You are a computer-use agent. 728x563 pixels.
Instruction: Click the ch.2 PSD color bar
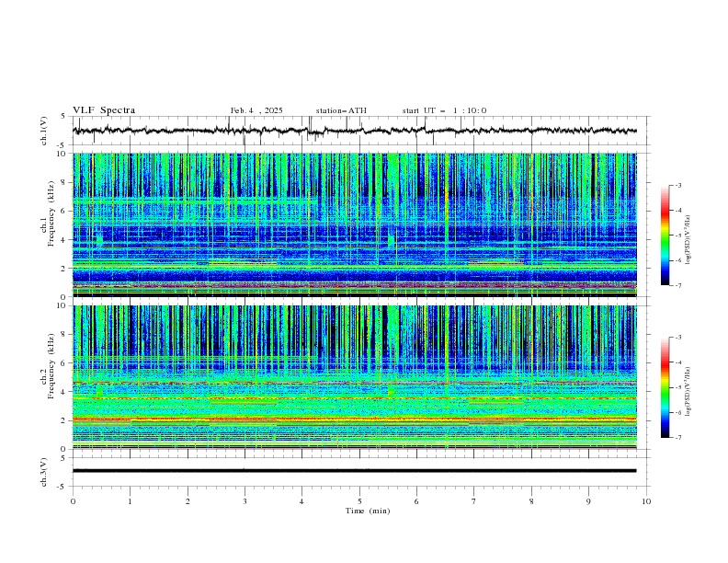[x=665, y=387]
